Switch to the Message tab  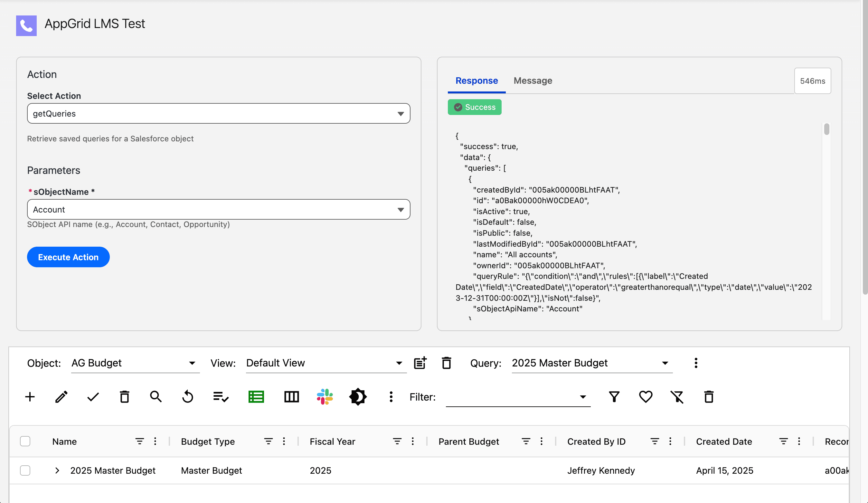click(x=533, y=81)
